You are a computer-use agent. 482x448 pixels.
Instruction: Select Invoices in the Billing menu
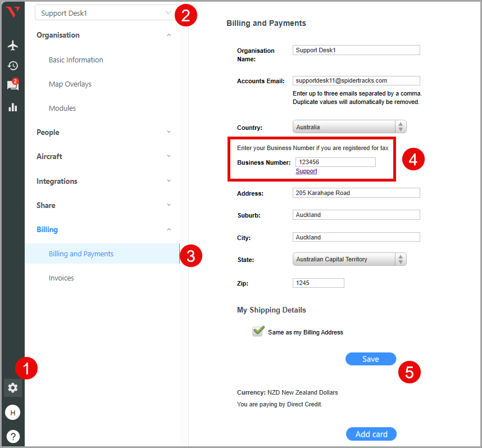coord(61,278)
